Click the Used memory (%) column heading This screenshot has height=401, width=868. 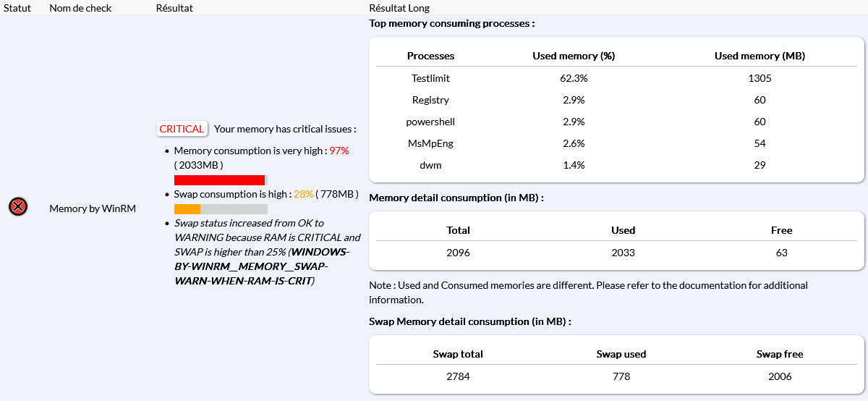pyautogui.click(x=574, y=56)
